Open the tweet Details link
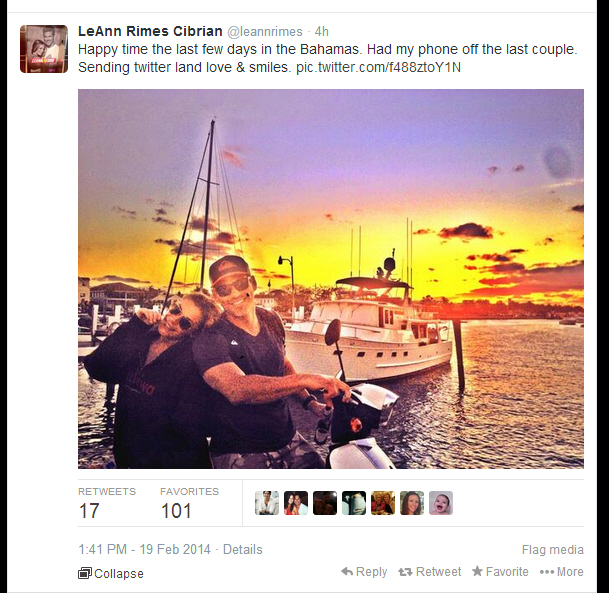 tap(243, 550)
